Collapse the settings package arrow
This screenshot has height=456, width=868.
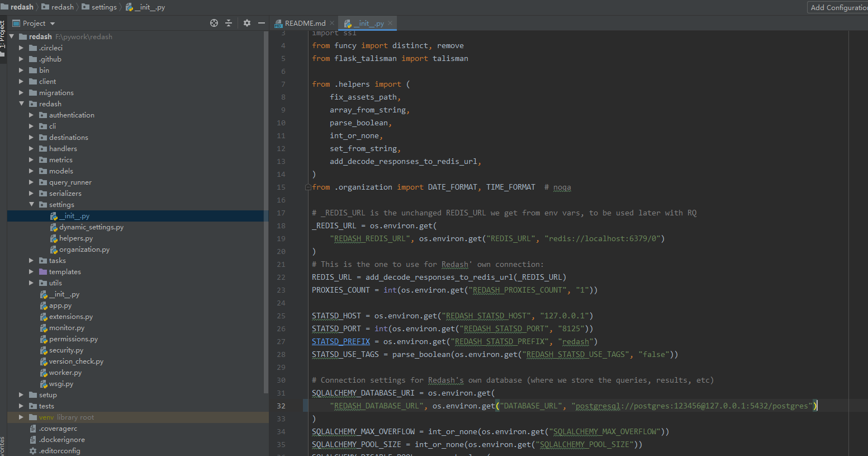(31, 204)
